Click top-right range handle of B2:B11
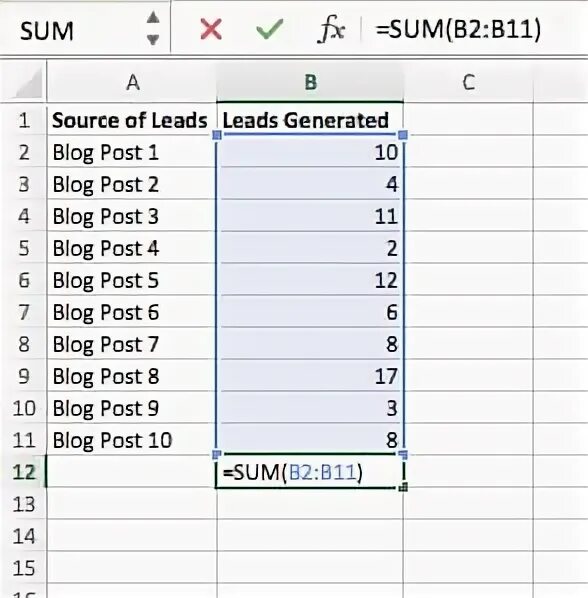 coord(403,135)
